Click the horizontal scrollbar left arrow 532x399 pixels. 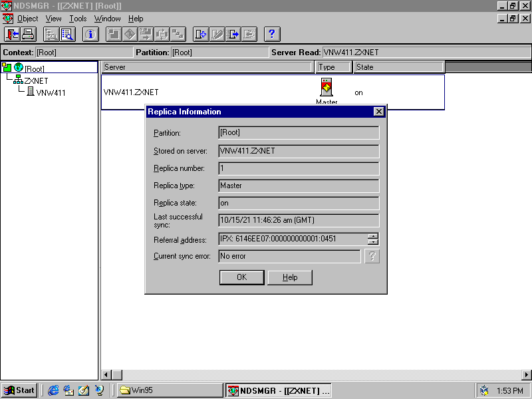[x=106, y=374]
